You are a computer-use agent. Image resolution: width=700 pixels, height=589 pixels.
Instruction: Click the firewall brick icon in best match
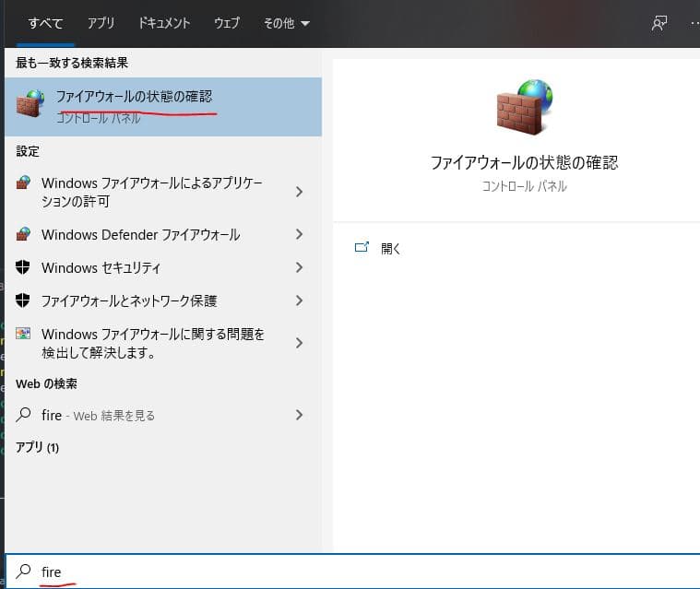(x=30, y=103)
